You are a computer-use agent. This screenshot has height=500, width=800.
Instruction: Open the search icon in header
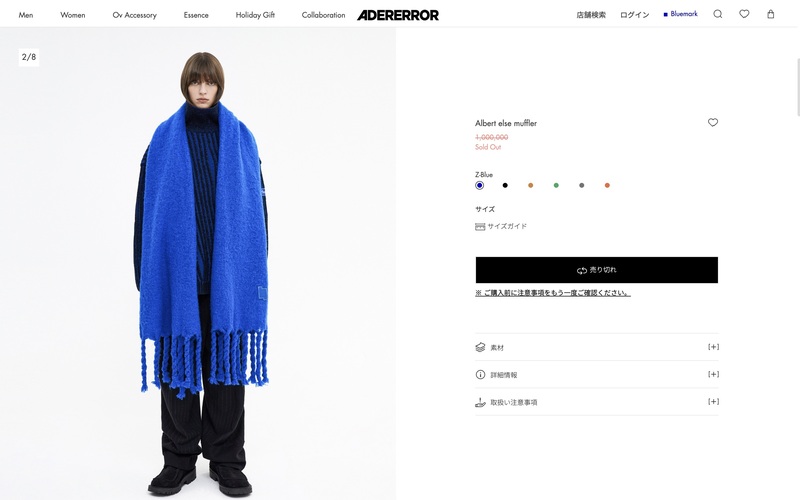coord(717,14)
